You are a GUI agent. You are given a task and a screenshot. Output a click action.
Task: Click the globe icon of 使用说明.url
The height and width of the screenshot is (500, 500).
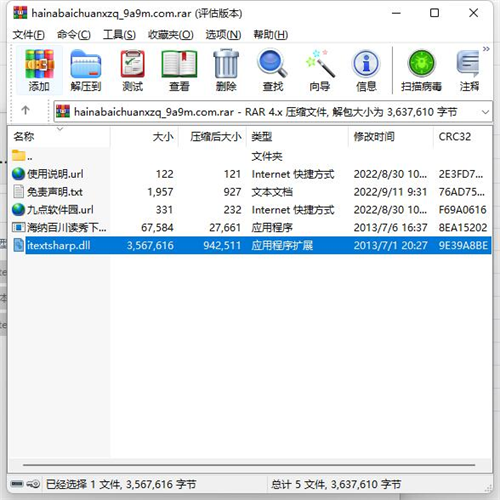pyautogui.click(x=18, y=174)
